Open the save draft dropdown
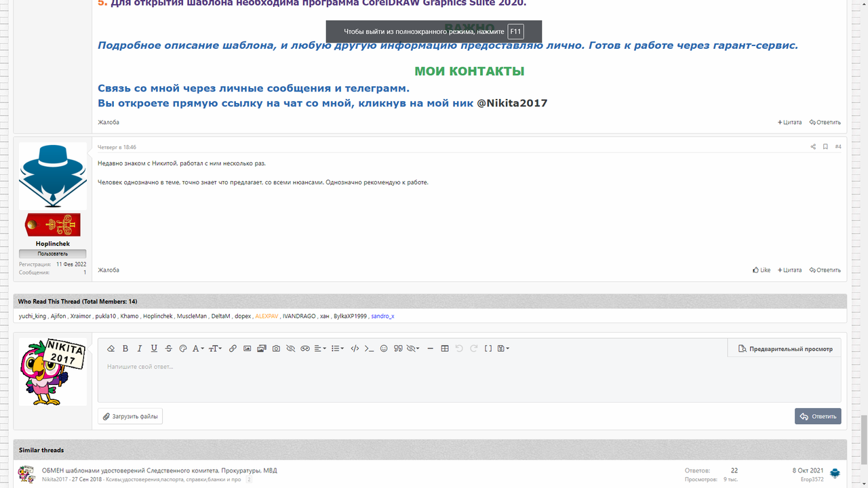Viewport: 868px width, 488px height. pos(503,348)
